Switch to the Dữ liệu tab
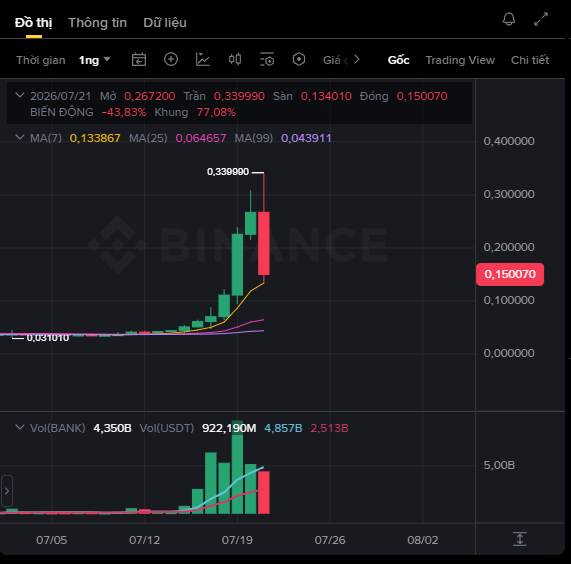 [165, 23]
